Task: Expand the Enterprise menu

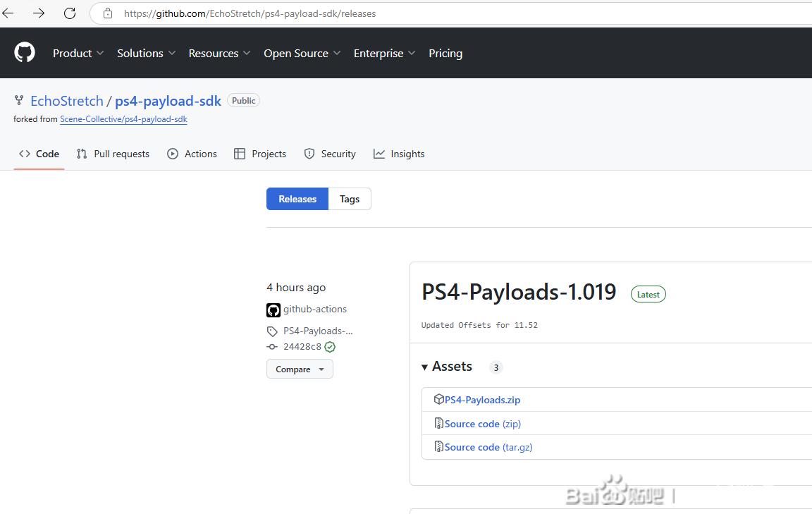Action: 384,54
